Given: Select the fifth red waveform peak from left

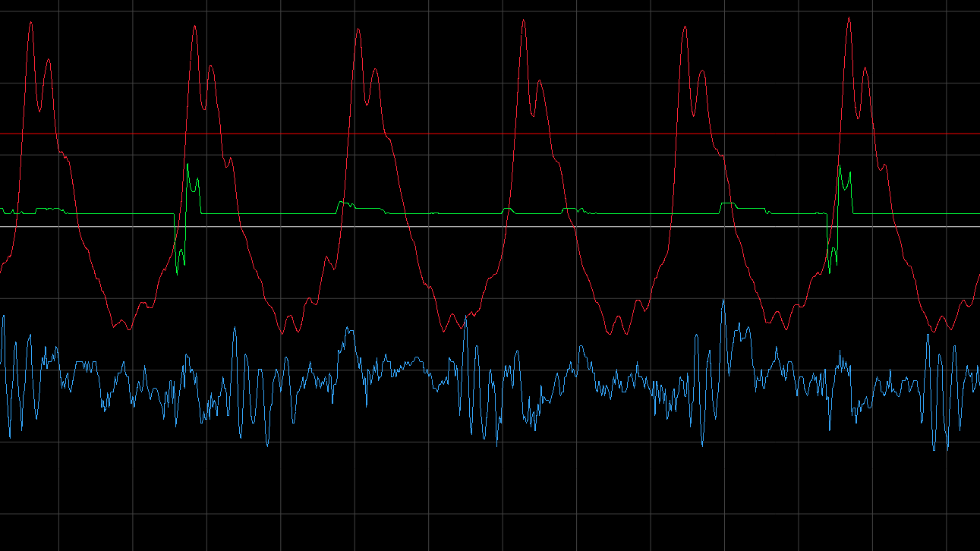Looking at the screenshot, I should (686, 27).
